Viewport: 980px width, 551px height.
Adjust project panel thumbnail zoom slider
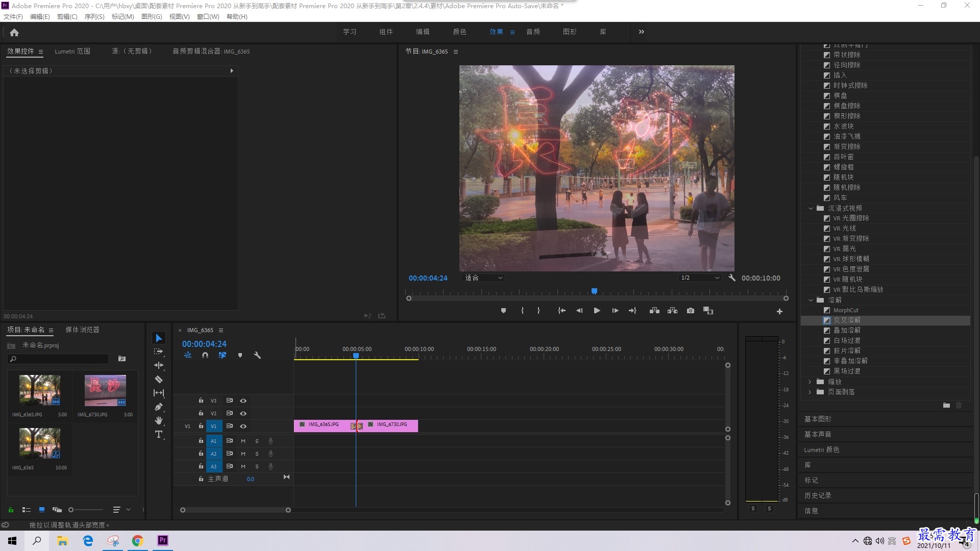[x=71, y=510]
